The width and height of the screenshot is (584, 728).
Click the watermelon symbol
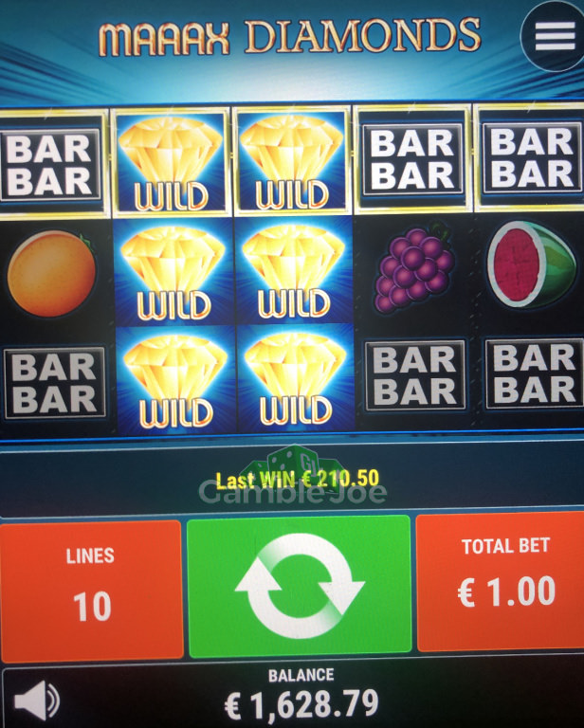[532, 264]
